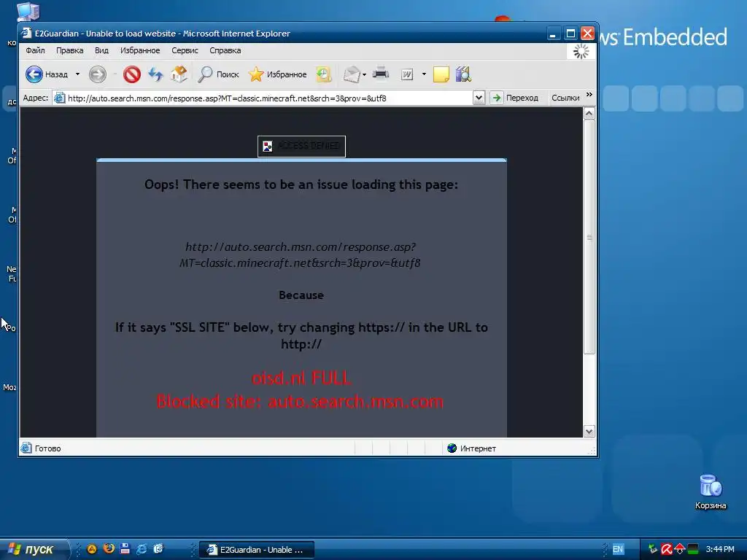Click the red 'oisd.nl FULL' text
747x560 pixels.
point(301,378)
